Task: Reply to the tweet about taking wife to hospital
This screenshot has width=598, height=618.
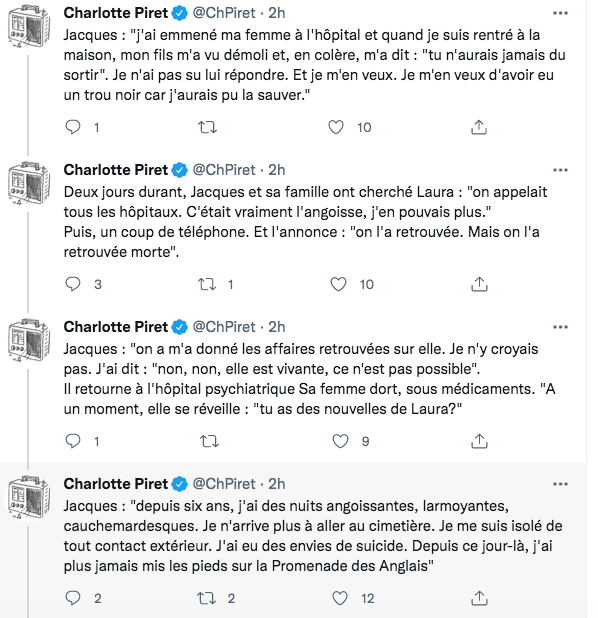Action: coord(73,127)
